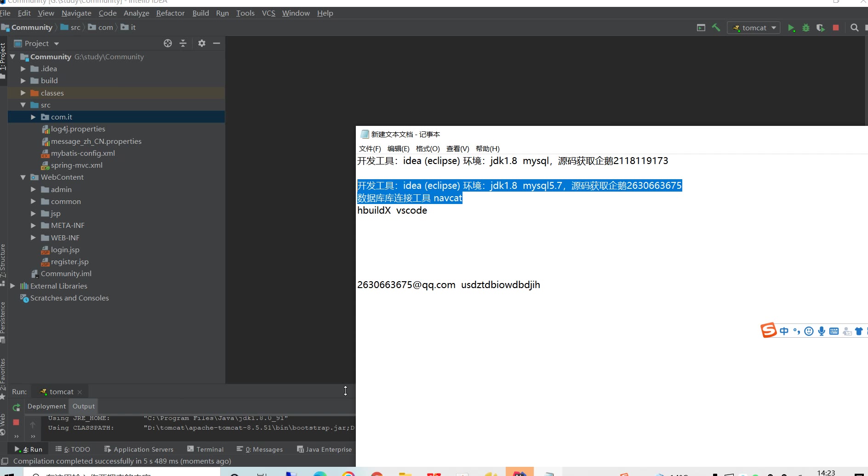Open the Build menu

[x=200, y=13]
